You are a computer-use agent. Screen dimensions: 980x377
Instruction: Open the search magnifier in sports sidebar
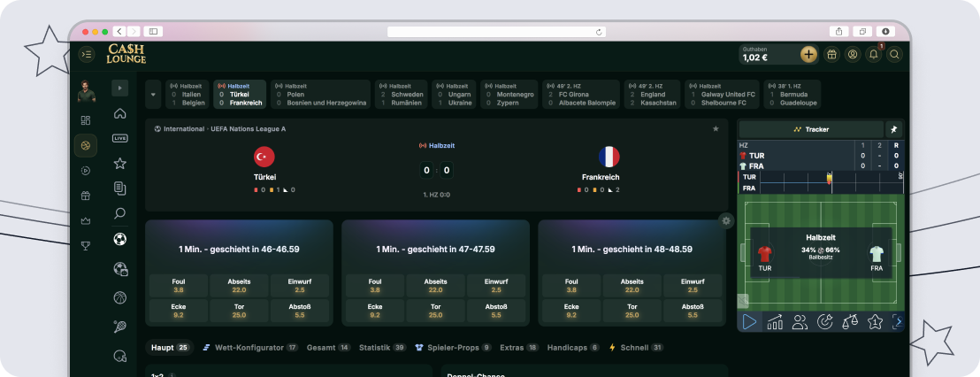pyautogui.click(x=120, y=213)
